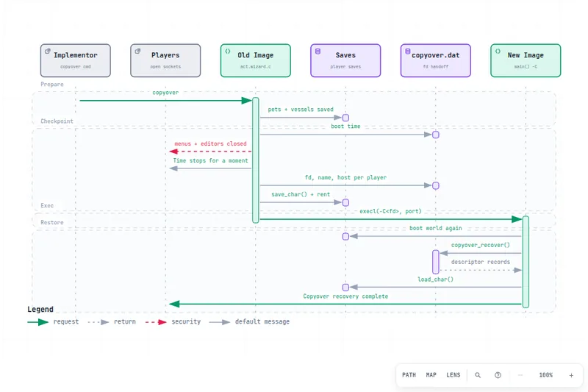Click the 'fd handoff' subtitle under copyover.dat
This screenshot has width=588, height=392.
click(435, 66)
